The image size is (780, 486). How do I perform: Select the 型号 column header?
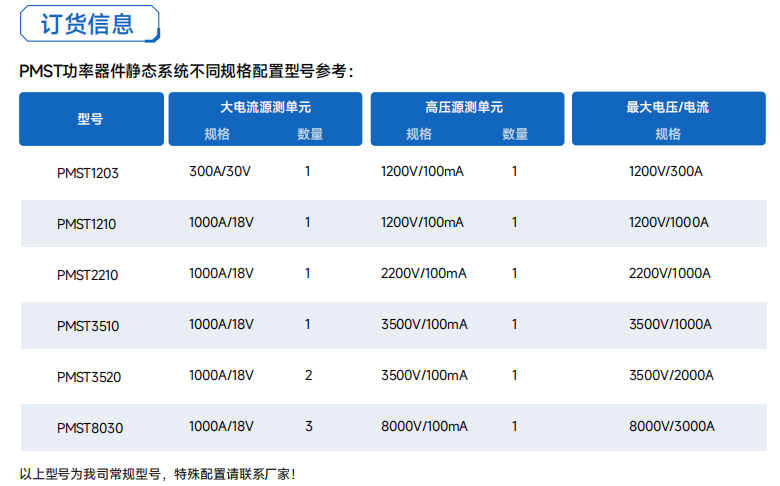[91, 119]
